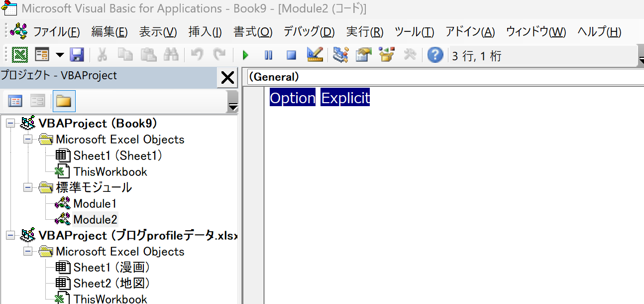Select Module2 in project tree

95,220
